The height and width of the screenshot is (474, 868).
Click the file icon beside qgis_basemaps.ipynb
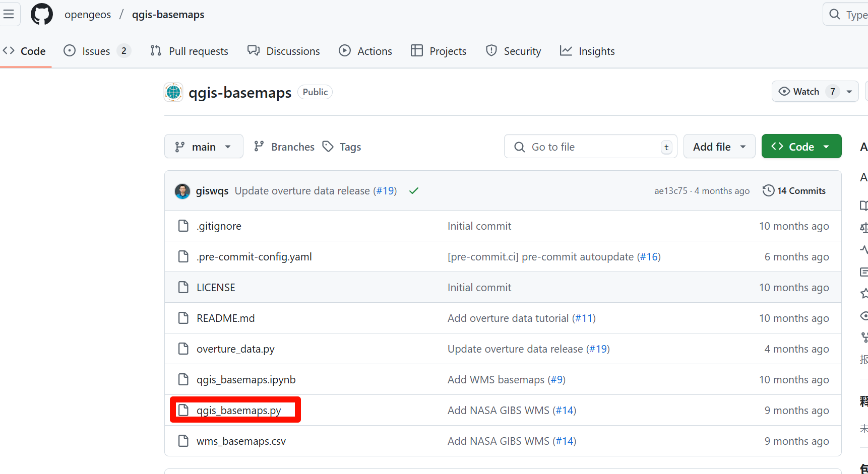183,379
